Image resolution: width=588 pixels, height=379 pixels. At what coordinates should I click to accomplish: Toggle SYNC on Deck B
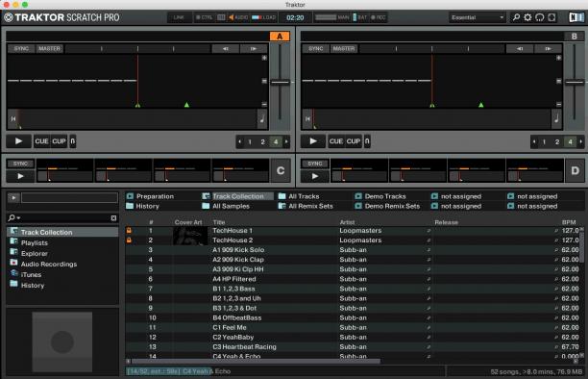click(x=316, y=48)
